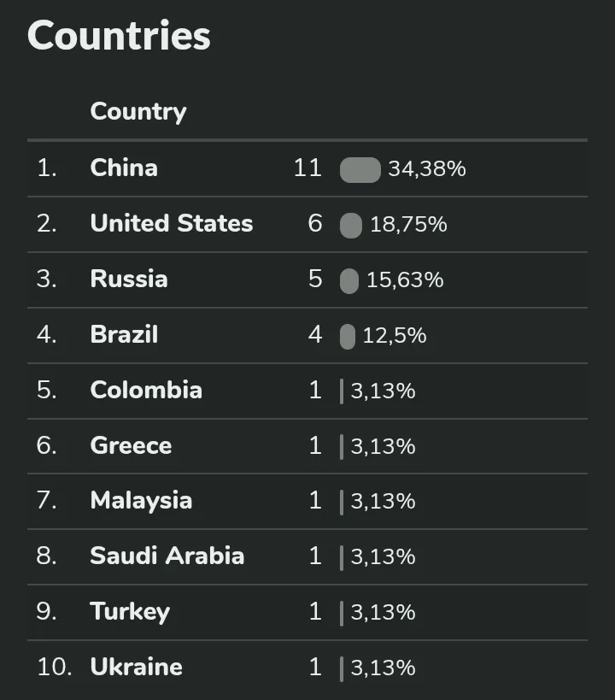This screenshot has height=700, width=615.
Task: Click the Country column header
Action: [x=138, y=112]
